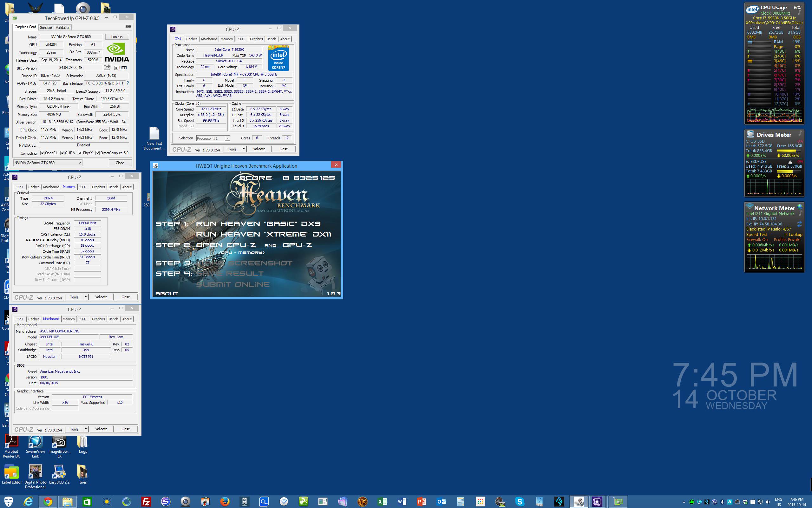
Task: Open Firefox from the taskbar
Action: point(225,502)
